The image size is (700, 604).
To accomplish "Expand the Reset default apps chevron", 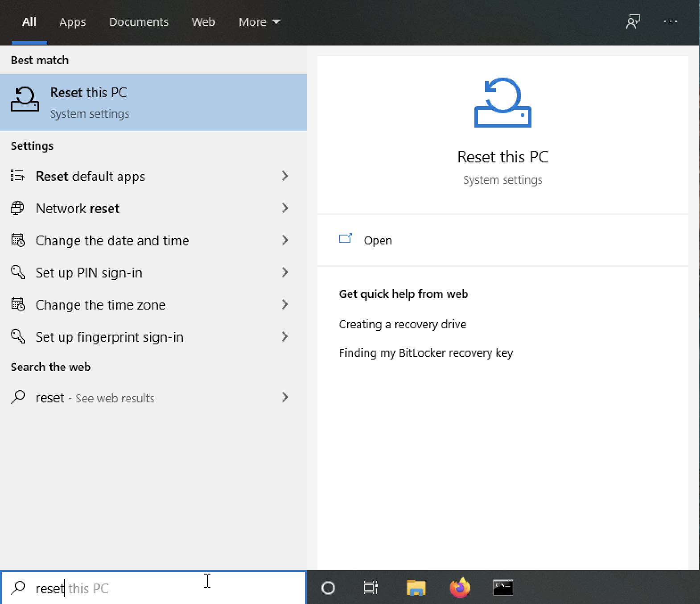I will (x=285, y=176).
